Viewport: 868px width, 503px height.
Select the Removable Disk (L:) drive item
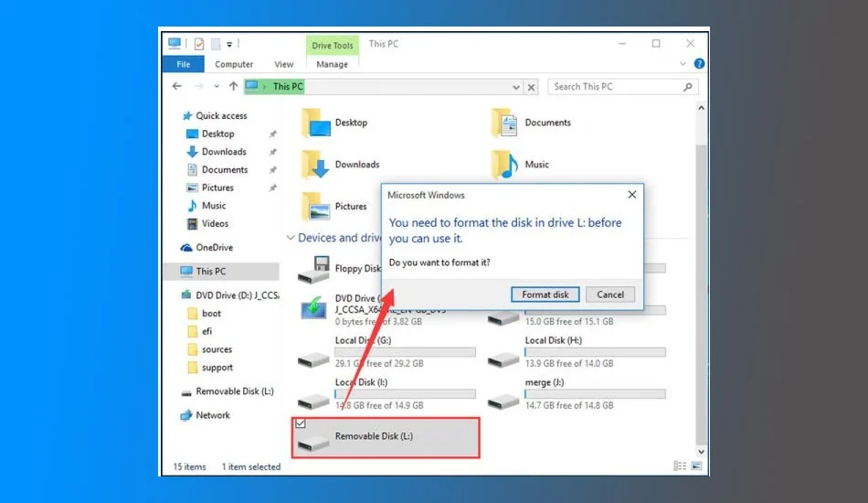click(x=386, y=438)
